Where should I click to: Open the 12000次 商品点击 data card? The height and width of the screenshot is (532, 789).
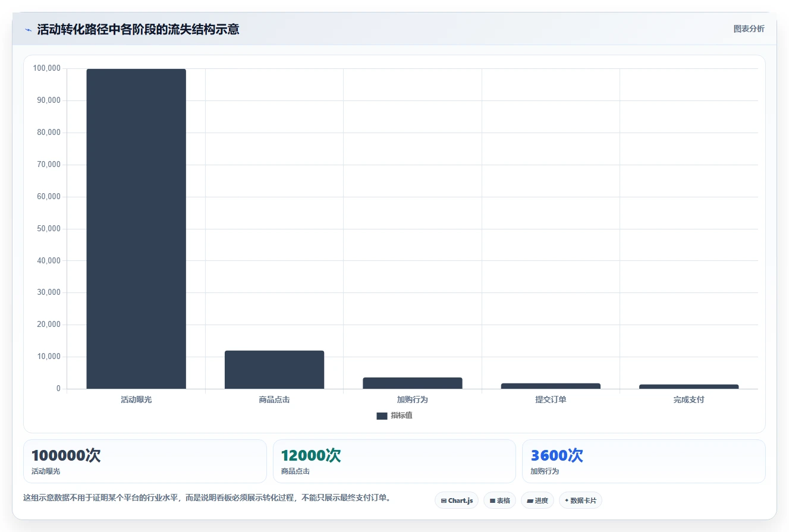[394, 461]
